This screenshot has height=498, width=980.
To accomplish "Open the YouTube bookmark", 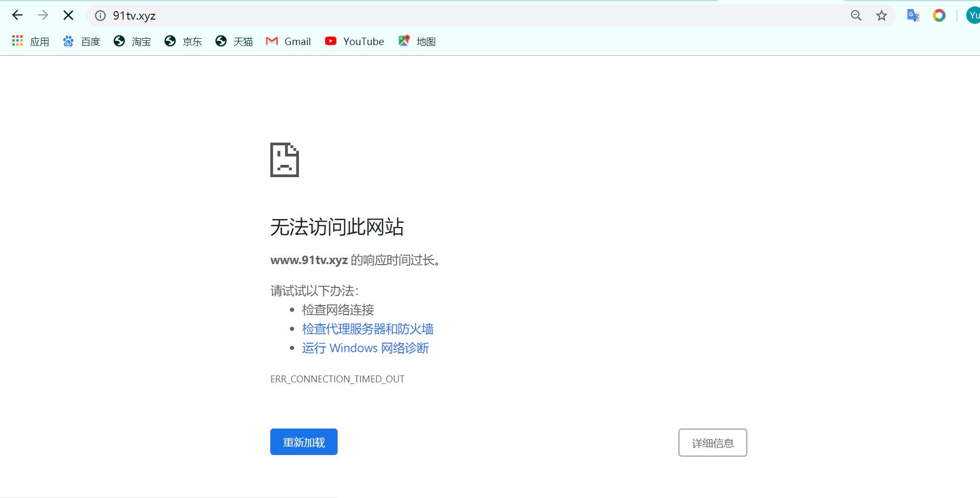I will [355, 41].
